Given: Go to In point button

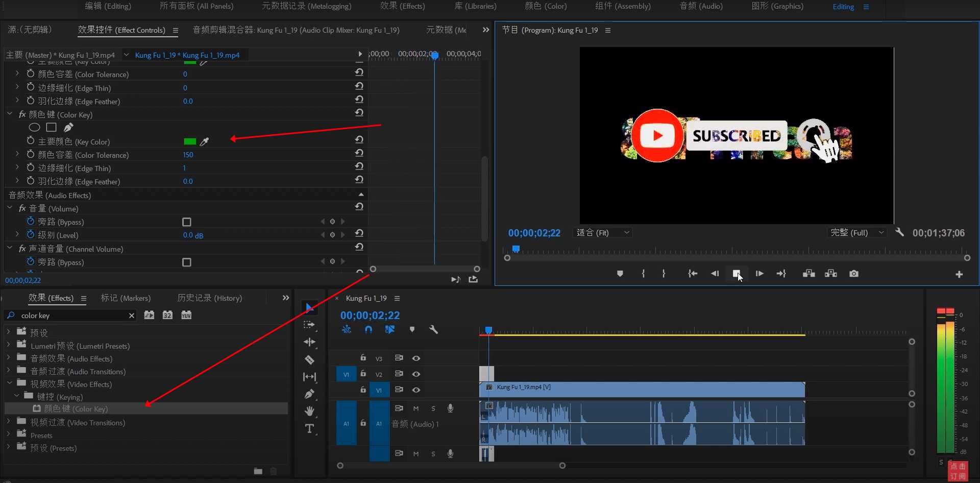Looking at the screenshot, I should (693, 274).
